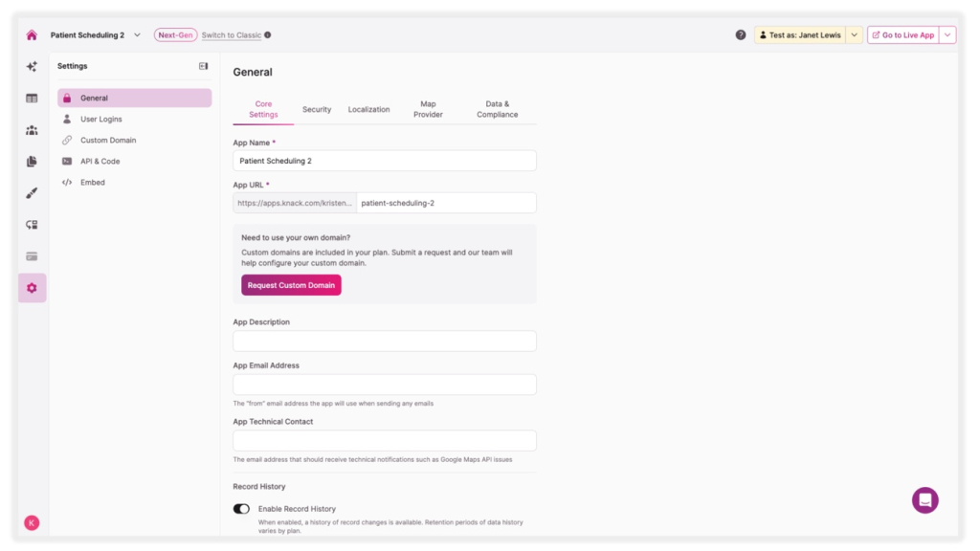Click the Switch to Classic link

(232, 35)
